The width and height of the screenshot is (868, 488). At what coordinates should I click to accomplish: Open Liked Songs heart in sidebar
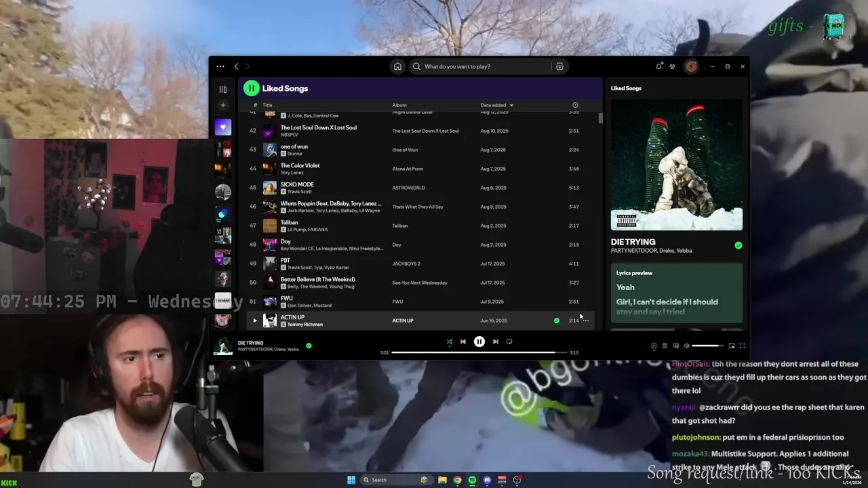click(223, 127)
